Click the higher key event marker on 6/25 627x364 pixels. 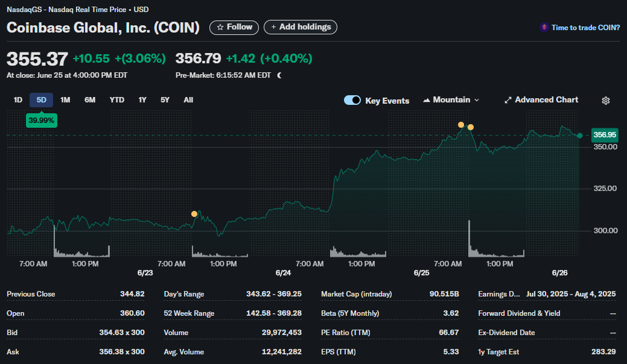pyautogui.click(x=461, y=125)
